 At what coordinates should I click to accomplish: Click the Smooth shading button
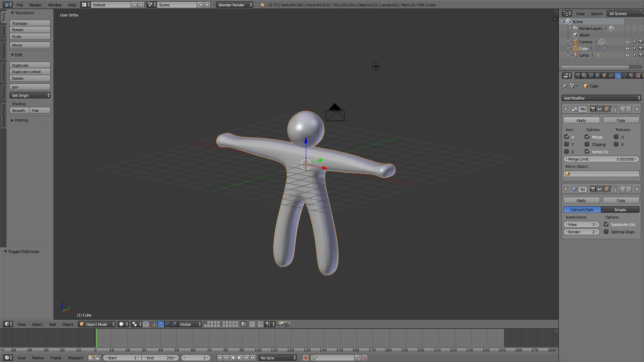[19, 111]
